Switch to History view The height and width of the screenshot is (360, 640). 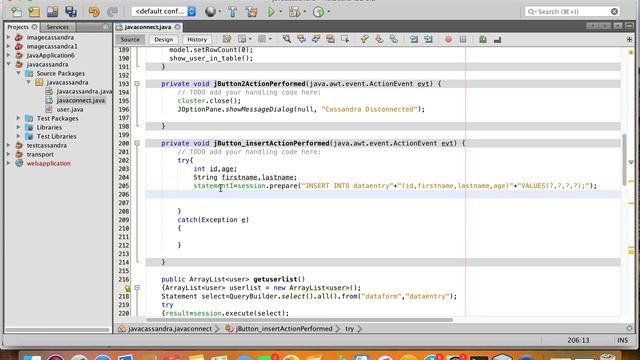coord(197,40)
